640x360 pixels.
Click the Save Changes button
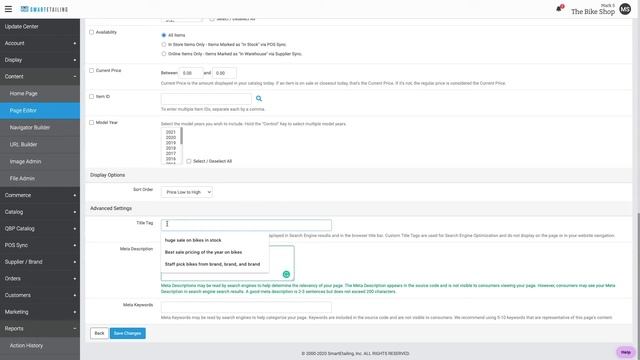(x=127, y=333)
